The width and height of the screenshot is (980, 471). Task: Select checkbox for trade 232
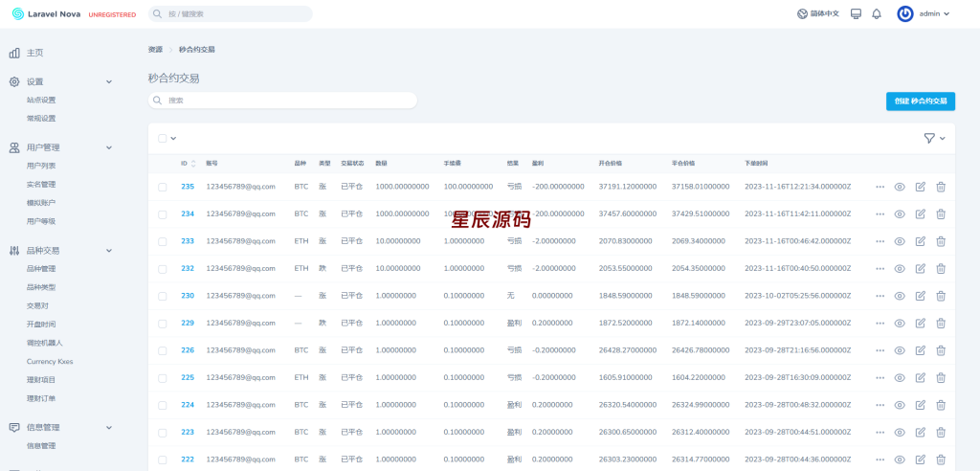pos(163,269)
